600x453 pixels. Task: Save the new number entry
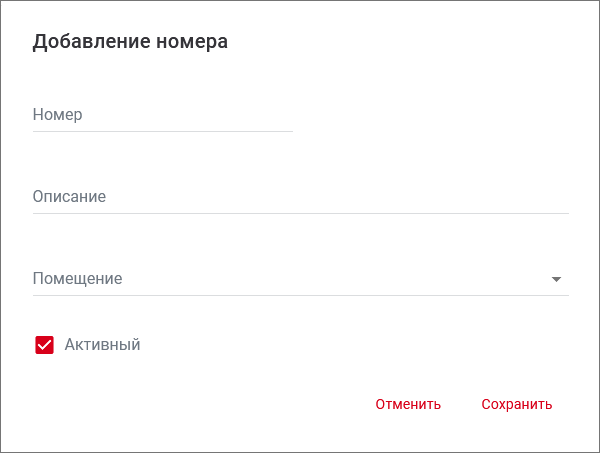516,405
